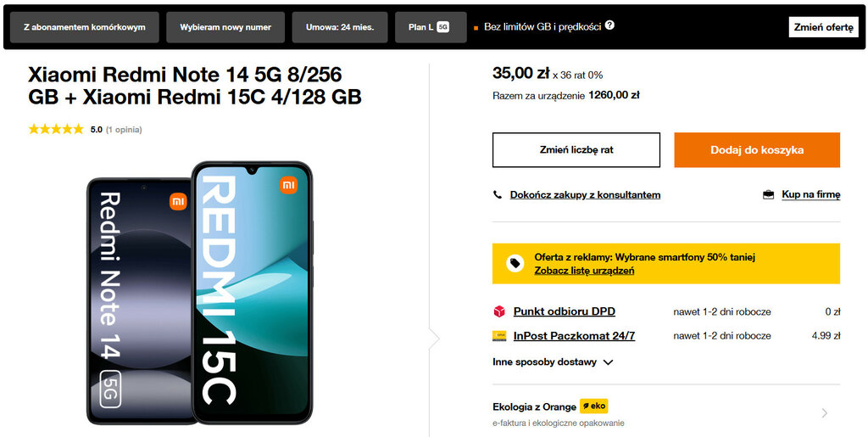Open the Punkt odbioru DPD link
This screenshot has height=437, width=868.
pos(564,311)
